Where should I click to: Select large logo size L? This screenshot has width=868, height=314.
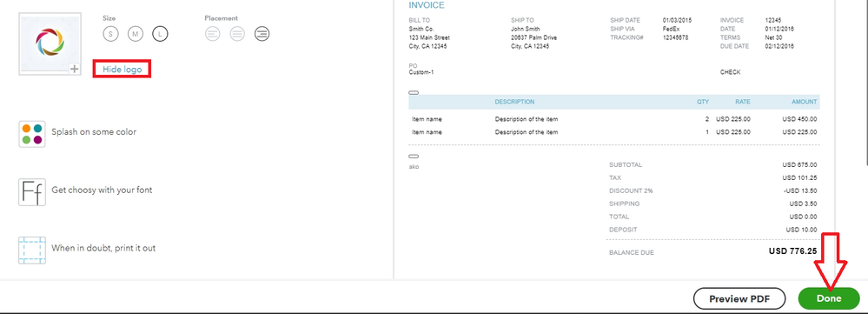click(x=160, y=34)
